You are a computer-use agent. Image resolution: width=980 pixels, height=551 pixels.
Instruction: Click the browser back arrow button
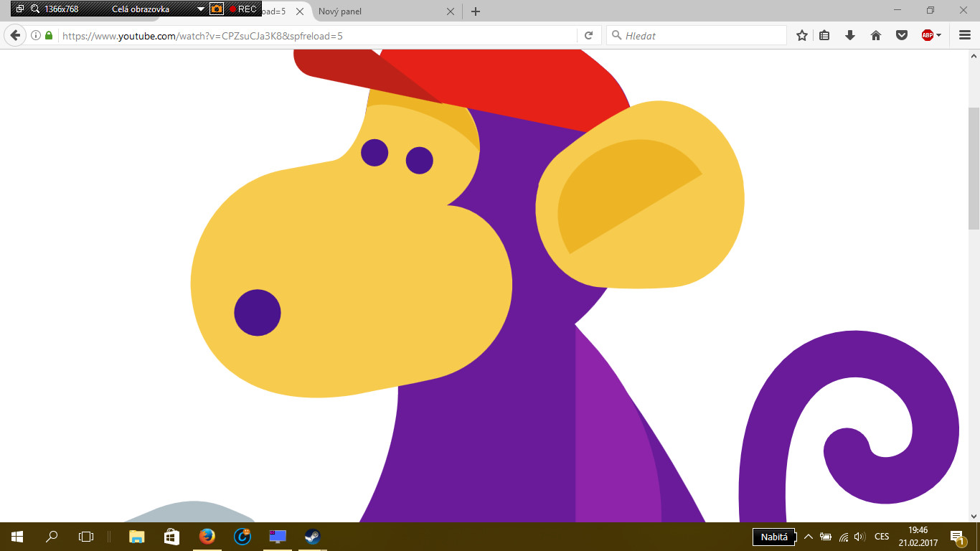(x=16, y=35)
